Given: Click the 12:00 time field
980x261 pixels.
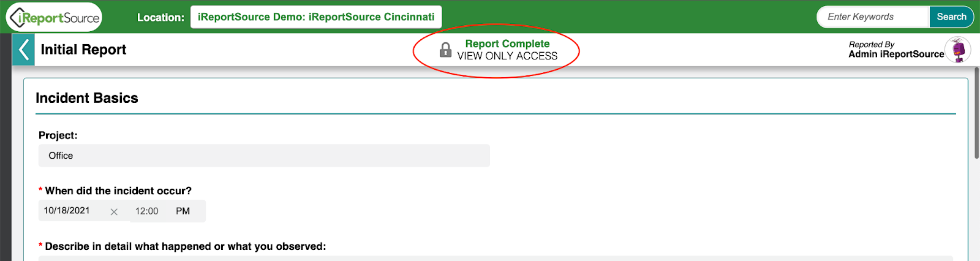Looking at the screenshot, I should pyautogui.click(x=147, y=211).
